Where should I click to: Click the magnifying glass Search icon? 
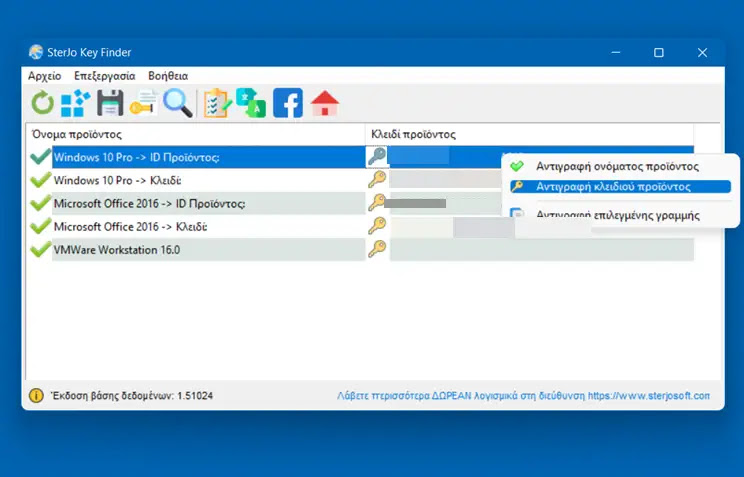178,103
